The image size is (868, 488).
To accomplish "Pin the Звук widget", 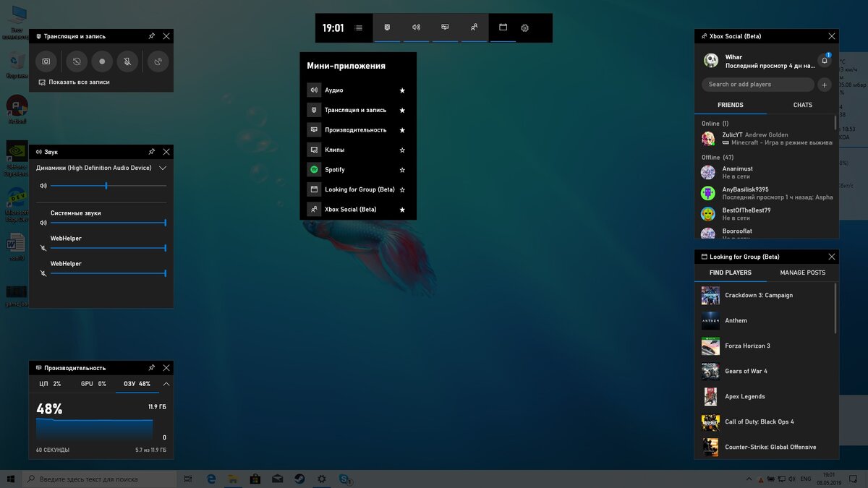I will (151, 152).
